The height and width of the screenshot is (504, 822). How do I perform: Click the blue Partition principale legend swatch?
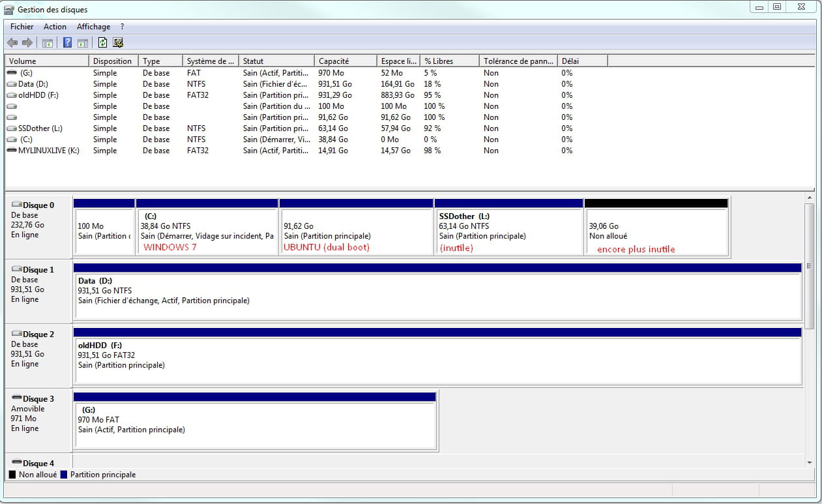click(64, 475)
